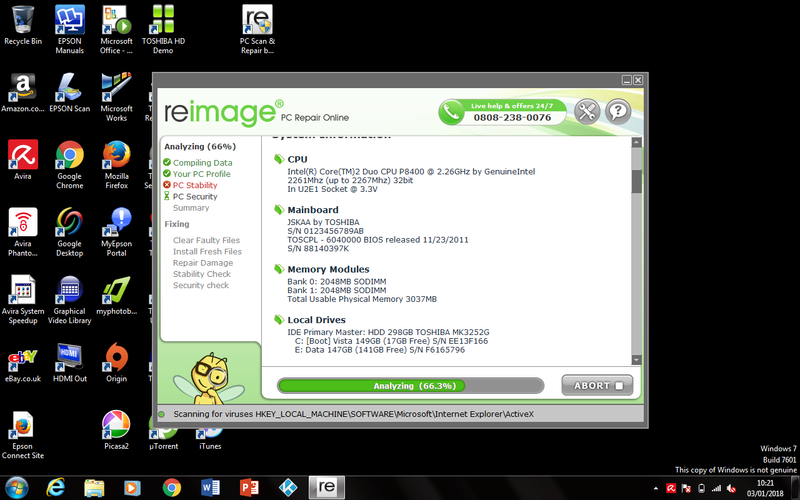Call the live help phone number badge
Screen dimensions: 800x500
[x=502, y=112]
